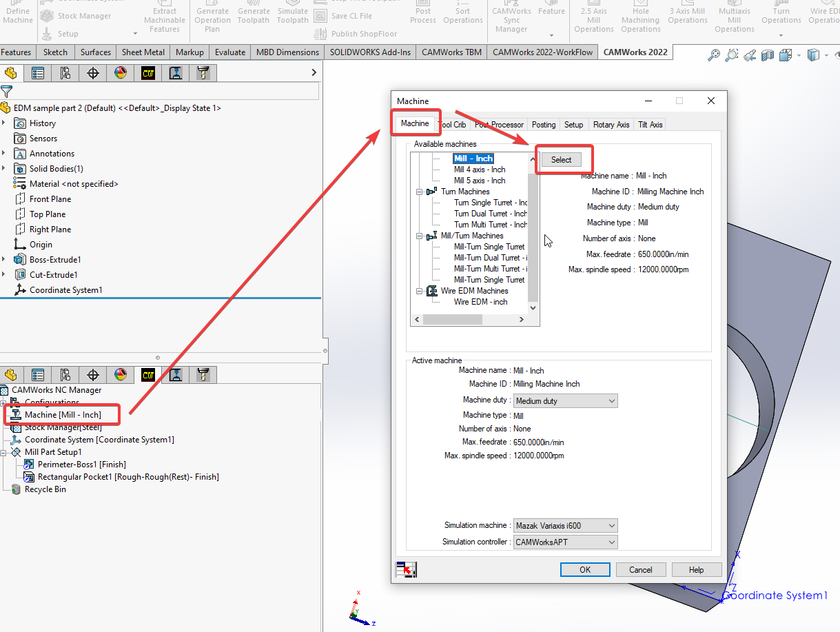Click vertical scrollbar of Available machines list
Viewport: 840px width, 632px height.
533,234
